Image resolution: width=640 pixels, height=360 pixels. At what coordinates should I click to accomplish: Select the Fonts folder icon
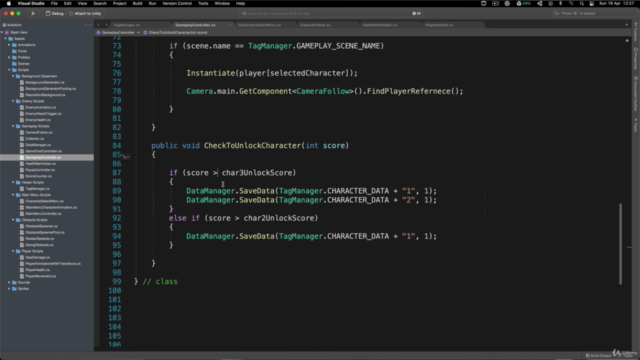coord(14,51)
